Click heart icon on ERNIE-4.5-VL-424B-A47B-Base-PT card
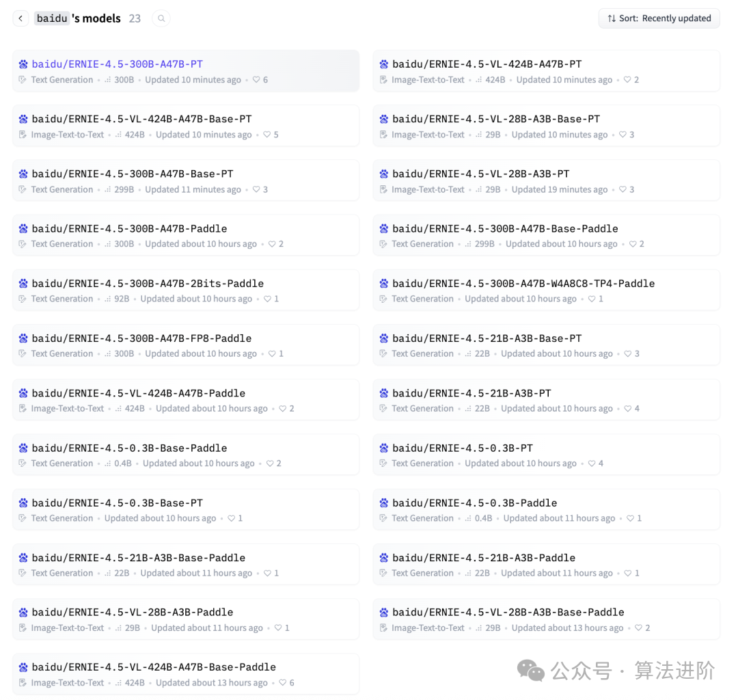 [267, 135]
